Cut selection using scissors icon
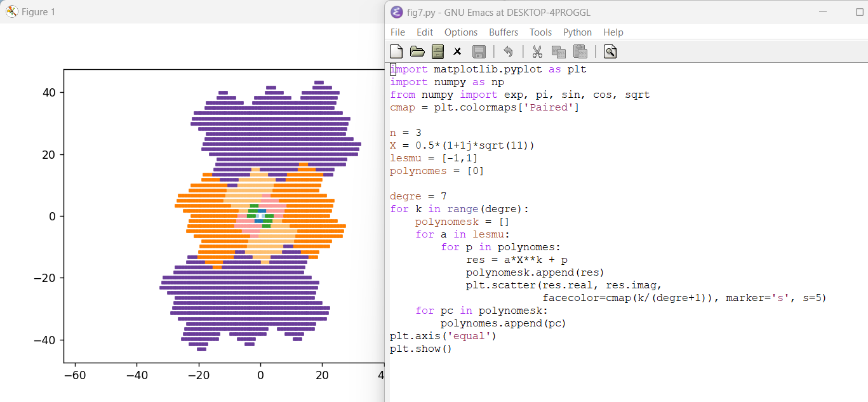868x402 pixels. point(537,51)
